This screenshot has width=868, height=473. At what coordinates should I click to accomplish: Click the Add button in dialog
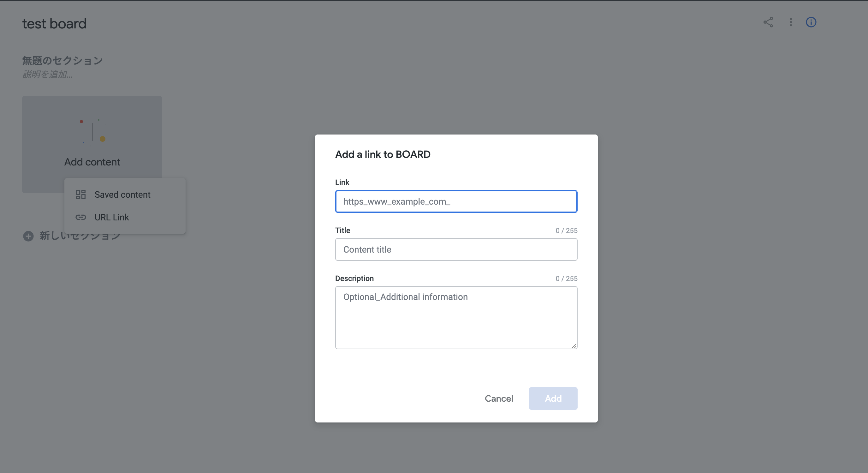tap(553, 398)
